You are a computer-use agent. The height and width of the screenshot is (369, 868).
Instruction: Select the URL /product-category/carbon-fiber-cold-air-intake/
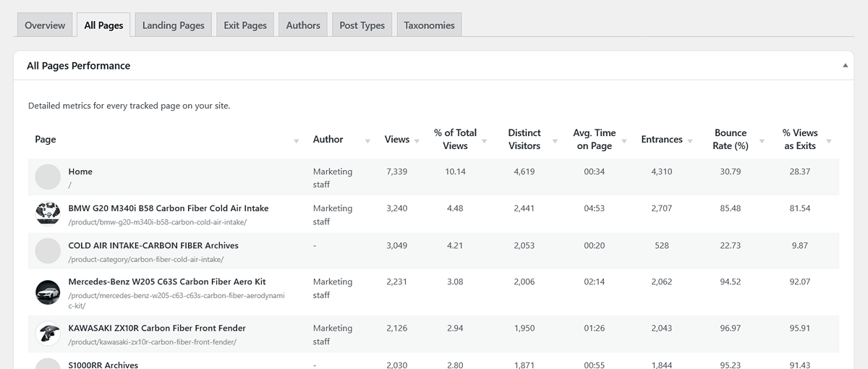click(146, 259)
